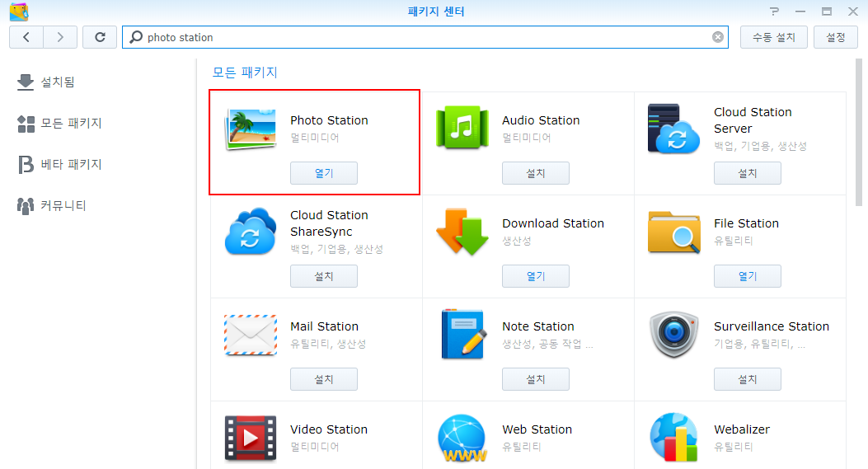
Task: Click the Download Station arrows icon
Action: click(462, 232)
